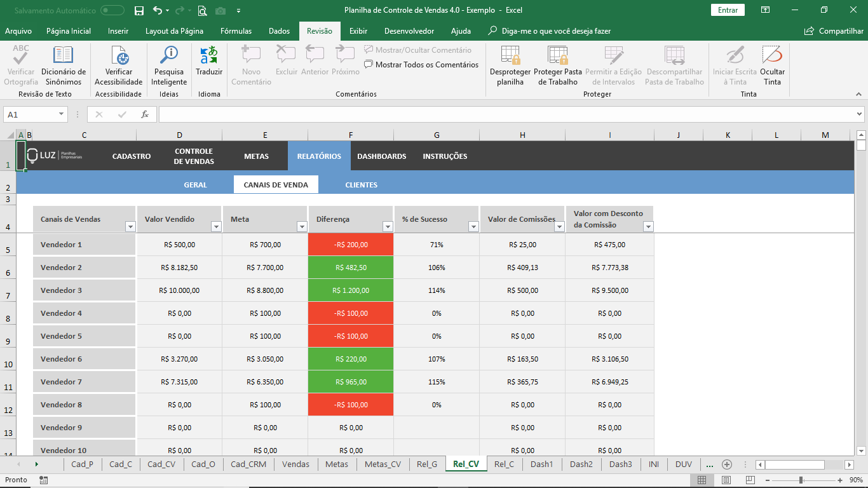
Task: Click Compartilhar share button
Action: (x=834, y=31)
